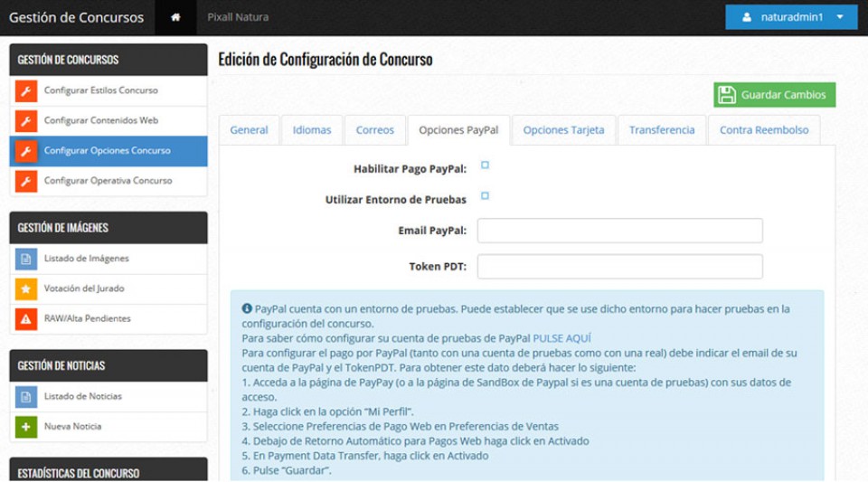Open the Correos tab
868x482 pixels.
click(x=374, y=130)
